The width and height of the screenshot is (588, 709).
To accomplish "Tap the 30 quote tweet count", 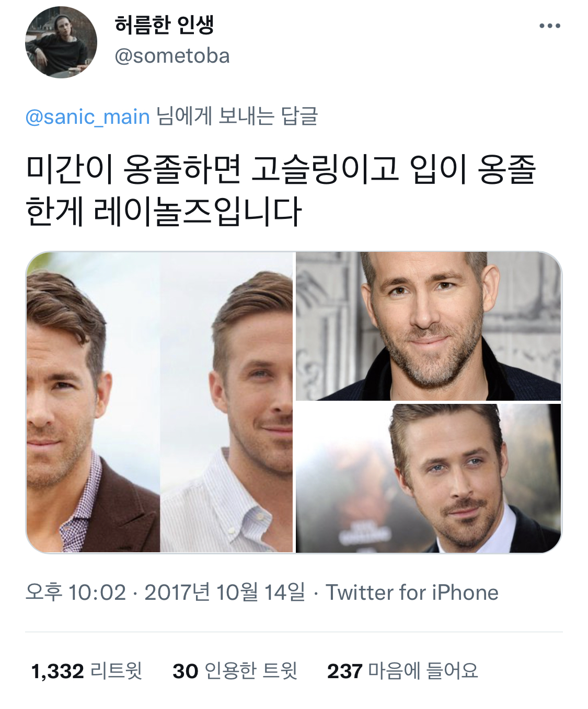I will click(185, 671).
